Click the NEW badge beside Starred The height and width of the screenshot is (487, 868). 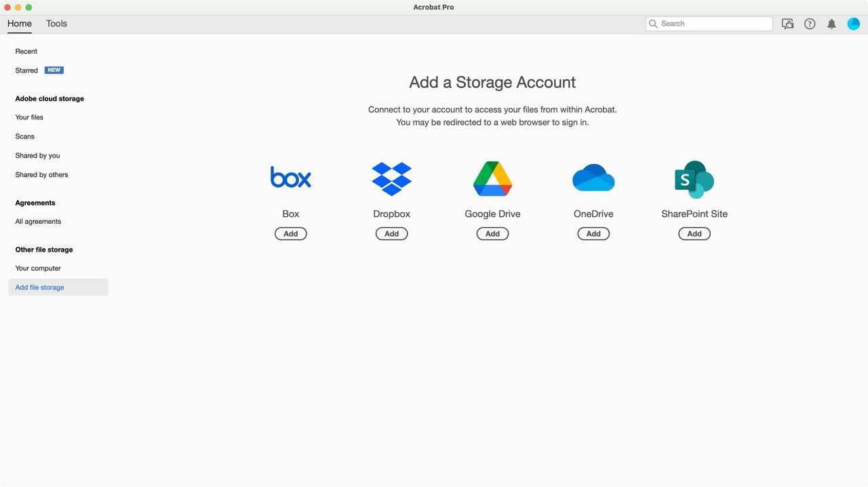[54, 70]
